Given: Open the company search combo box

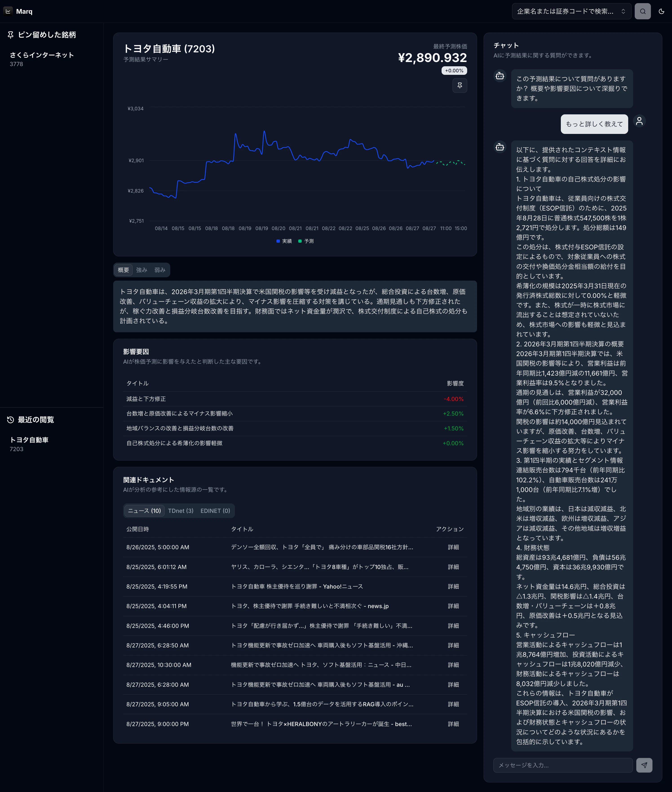Looking at the screenshot, I should (571, 11).
